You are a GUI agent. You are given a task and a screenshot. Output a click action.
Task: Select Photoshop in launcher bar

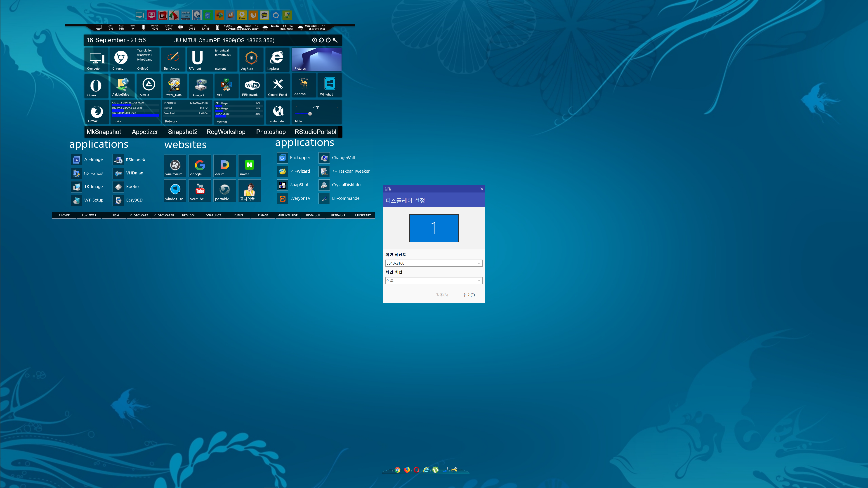(x=271, y=132)
